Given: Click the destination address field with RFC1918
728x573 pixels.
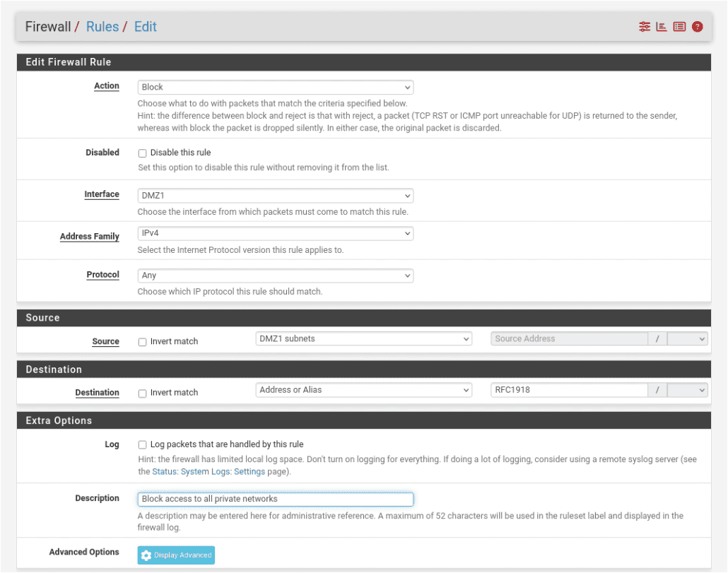Looking at the screenshot, I should click(x=569, y=390).
